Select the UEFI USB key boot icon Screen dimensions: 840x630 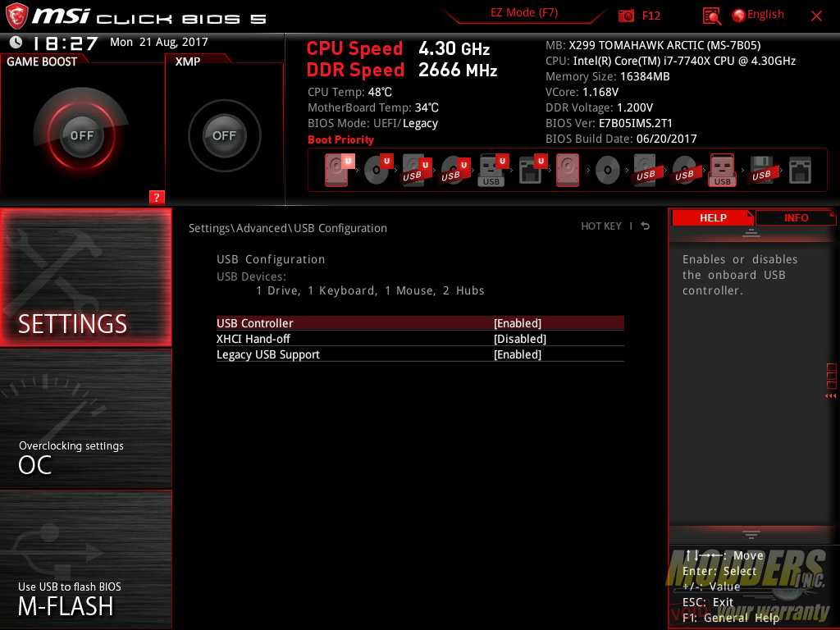click(x=493, y=171)
